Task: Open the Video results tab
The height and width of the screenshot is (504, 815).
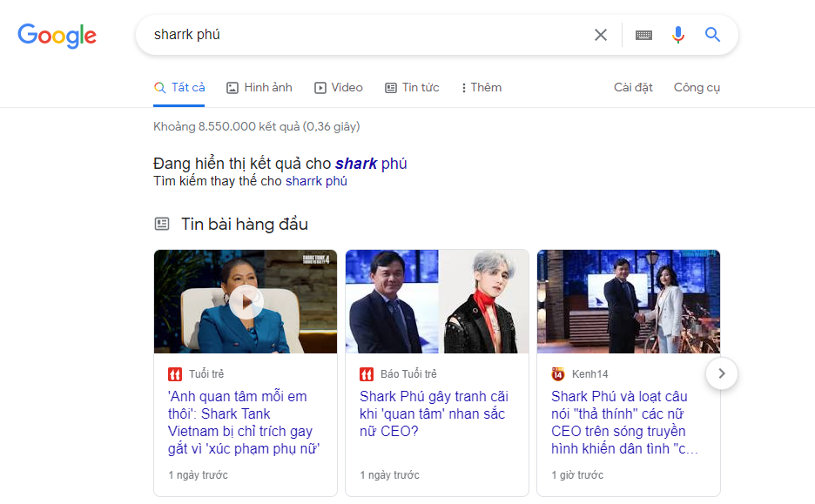Action: pyautogui.click(x=339, y=88)
